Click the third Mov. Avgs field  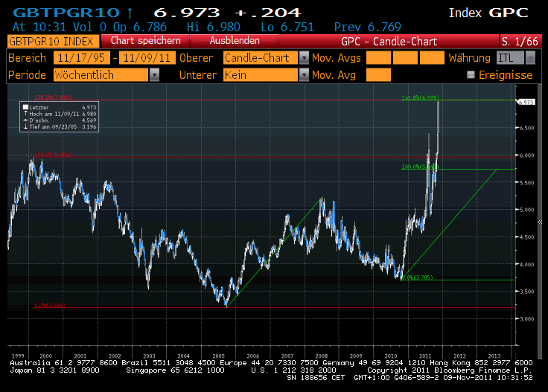tap(432, 58)
